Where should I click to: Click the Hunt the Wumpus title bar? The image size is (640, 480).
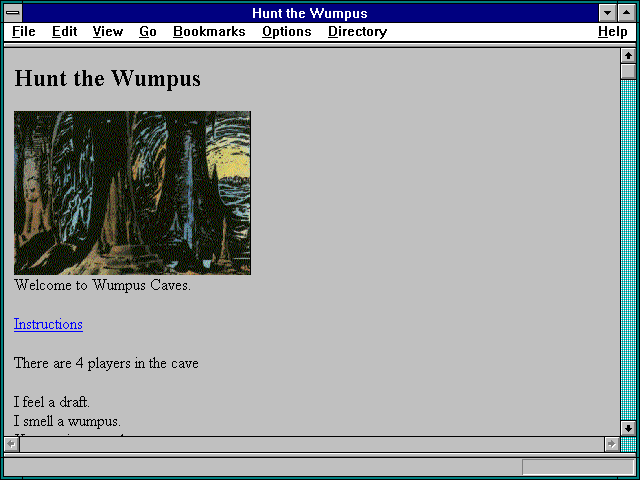click(x=310, y=13)
